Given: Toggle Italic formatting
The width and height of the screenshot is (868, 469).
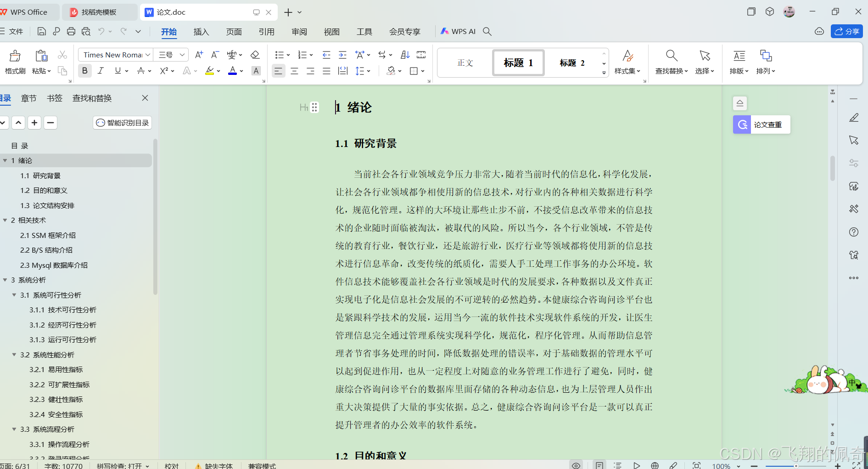Looking at the screenshot, I should point(101,71).
